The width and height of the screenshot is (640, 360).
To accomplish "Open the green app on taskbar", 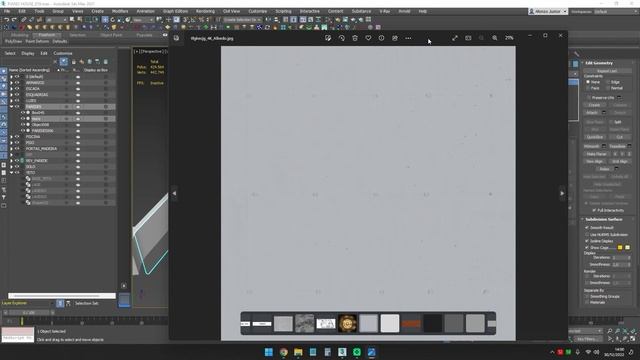I will pos(357,352).
